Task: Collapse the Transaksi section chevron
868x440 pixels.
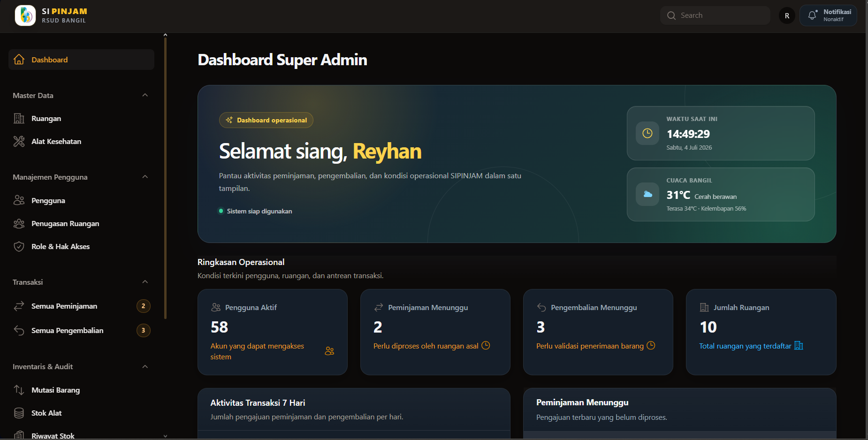Action: pos(145,282)
